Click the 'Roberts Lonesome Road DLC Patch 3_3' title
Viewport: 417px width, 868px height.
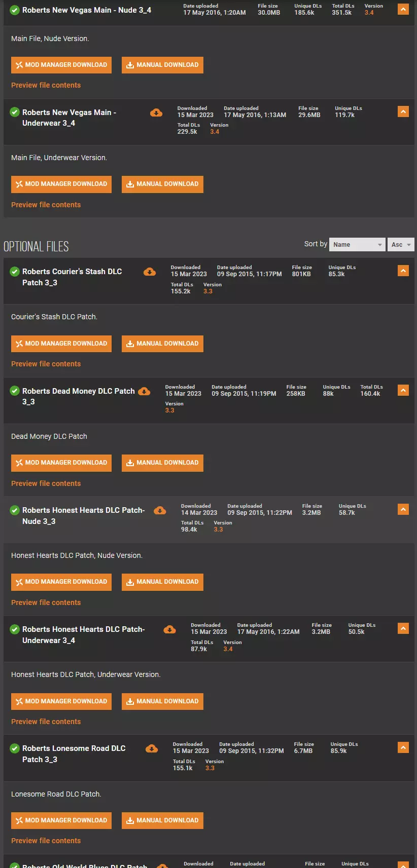point(74,754)
